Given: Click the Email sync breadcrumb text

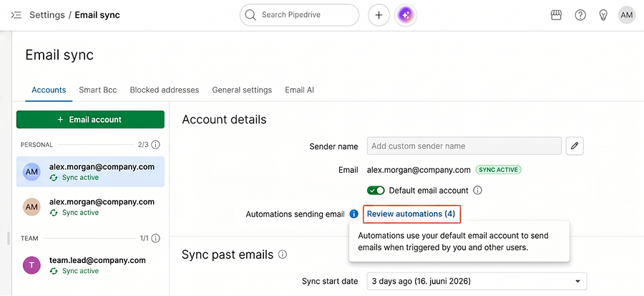Looking at the screenshot, I should click(x=97, y=15).
